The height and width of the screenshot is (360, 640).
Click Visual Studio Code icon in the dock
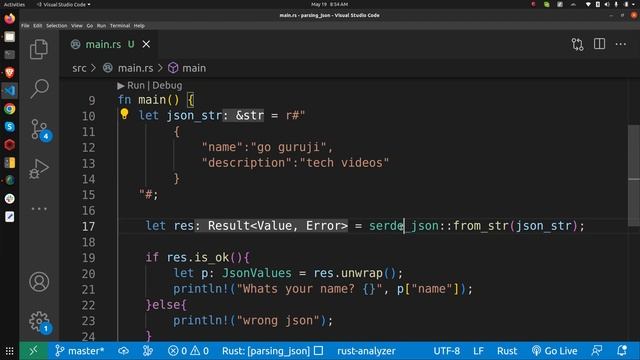click(10, 91)
